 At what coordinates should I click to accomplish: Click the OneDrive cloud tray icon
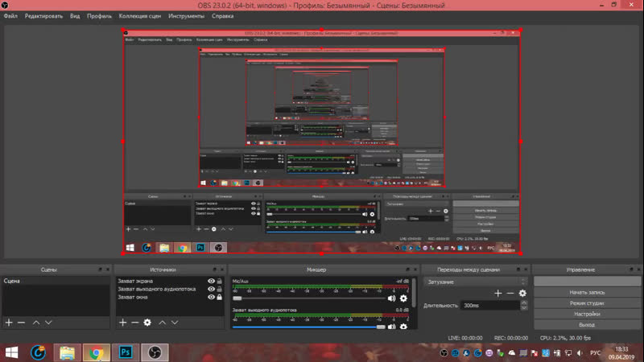[x=512, y=353]
